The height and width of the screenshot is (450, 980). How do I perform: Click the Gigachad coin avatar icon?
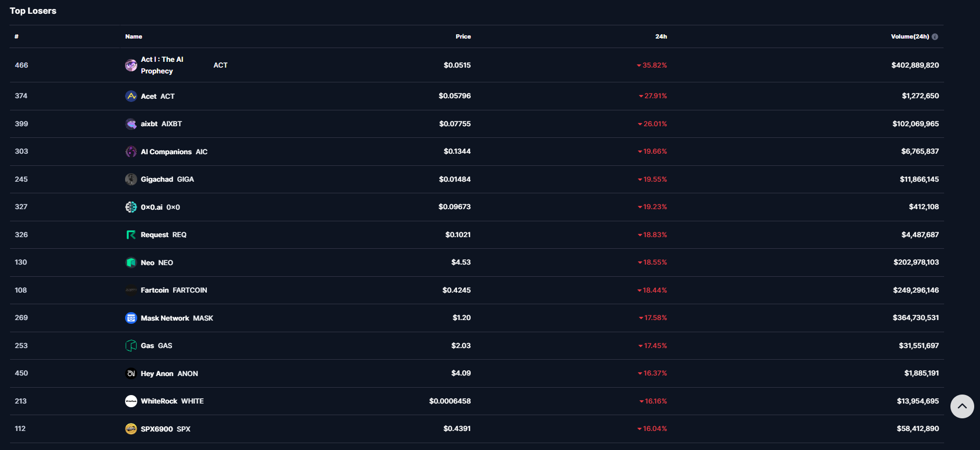(x=131, y=180)
